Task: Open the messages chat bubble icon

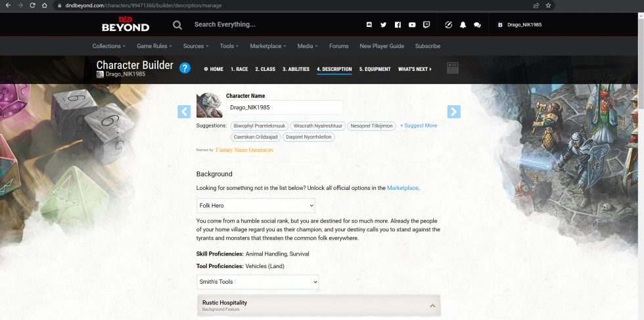Action: (477, 25)
